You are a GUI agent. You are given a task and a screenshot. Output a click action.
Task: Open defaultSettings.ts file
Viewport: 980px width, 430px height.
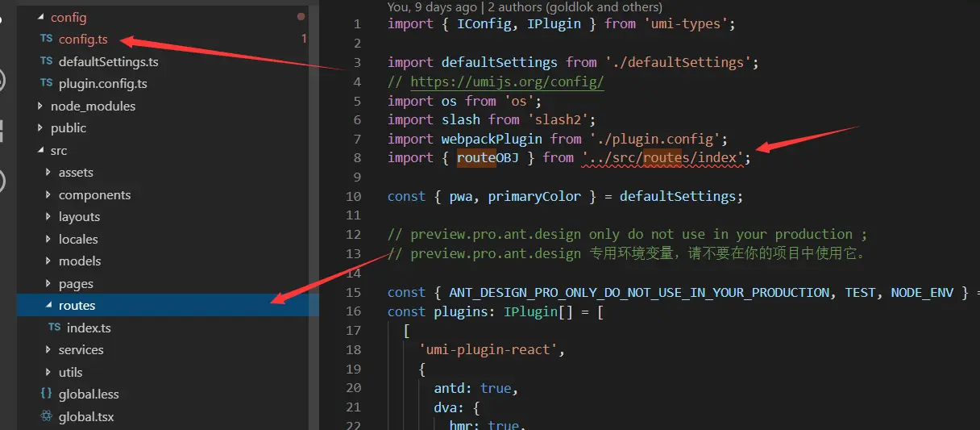click(x=108, y=61)
